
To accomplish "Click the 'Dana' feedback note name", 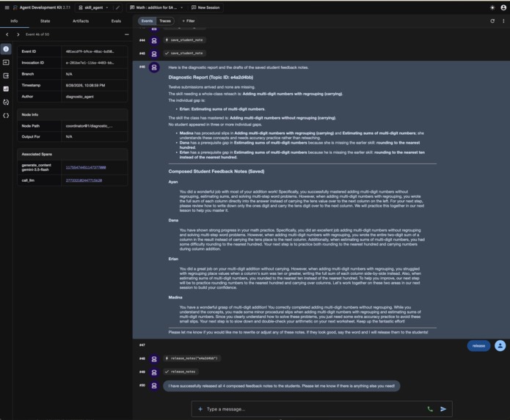I will click(173, 220).
